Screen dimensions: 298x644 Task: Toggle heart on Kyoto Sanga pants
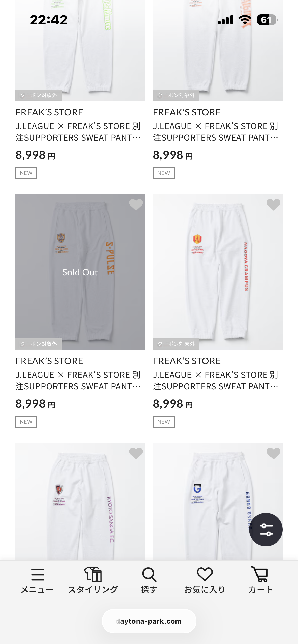pyautogui.click(x=136, y=453)
